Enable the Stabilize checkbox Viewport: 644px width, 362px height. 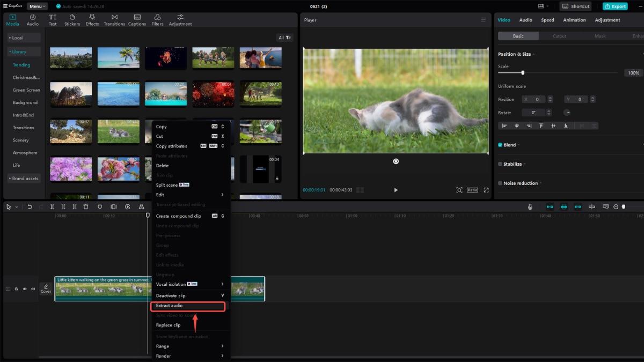[x=500, y=164]
